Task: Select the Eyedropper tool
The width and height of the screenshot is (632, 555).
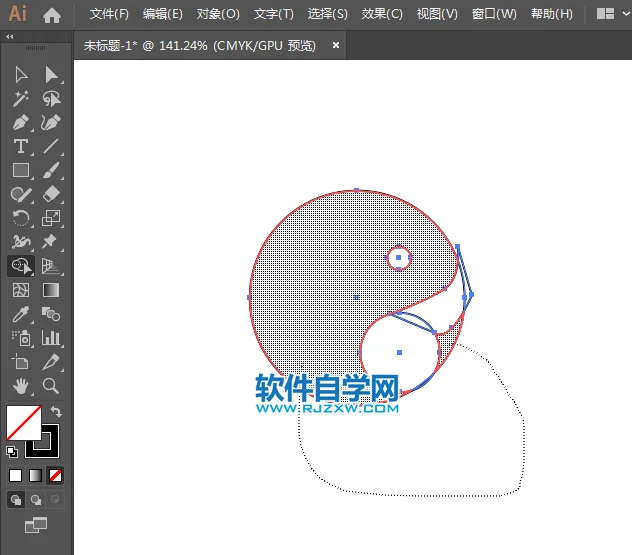Action: coord(21,314)
